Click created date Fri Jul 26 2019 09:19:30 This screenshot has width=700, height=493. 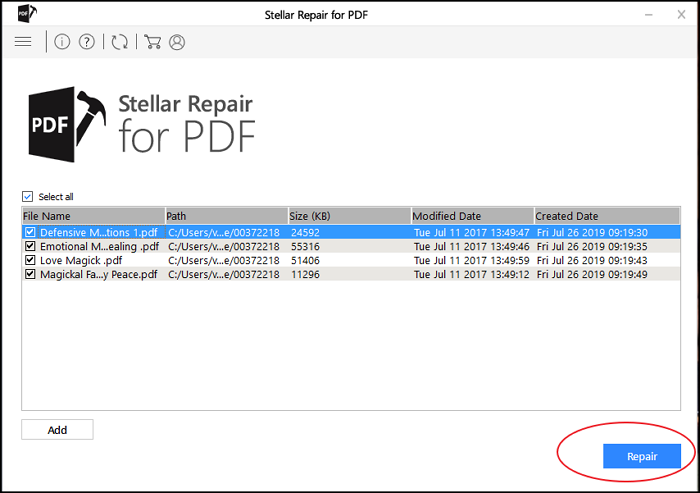[x=592, y=232]
